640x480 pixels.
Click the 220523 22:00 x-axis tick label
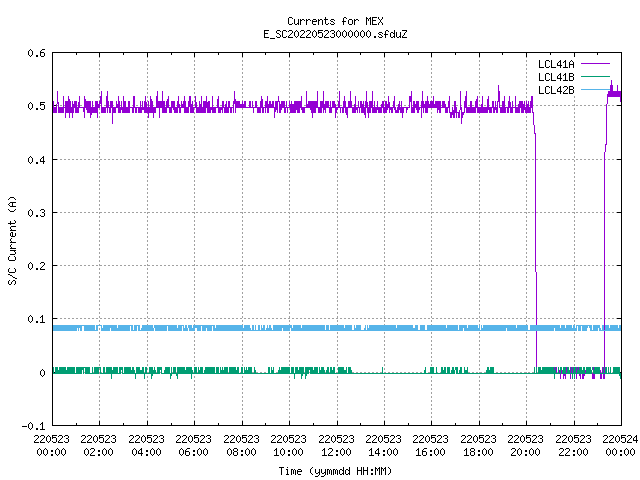coord(574,446)
